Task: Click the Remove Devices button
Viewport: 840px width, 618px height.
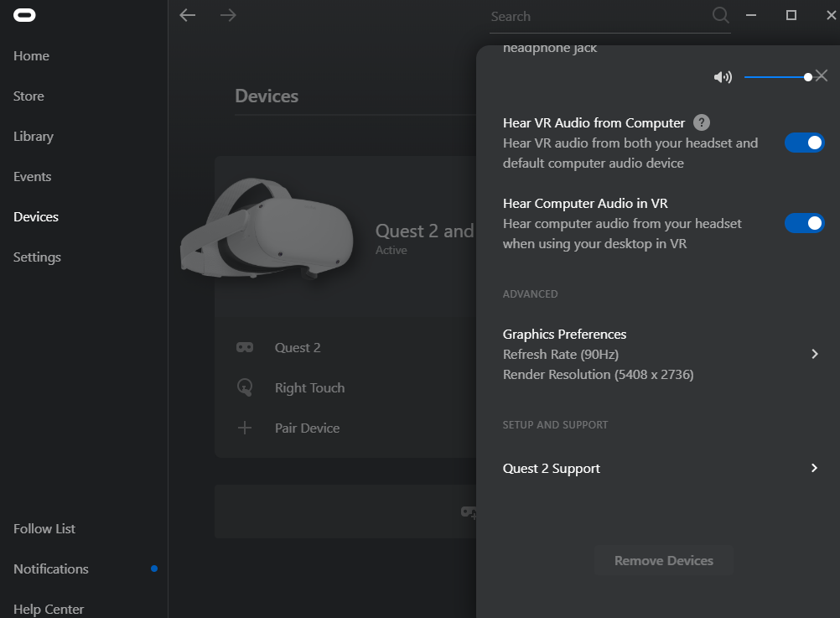Action: click(x=663, y=560)
